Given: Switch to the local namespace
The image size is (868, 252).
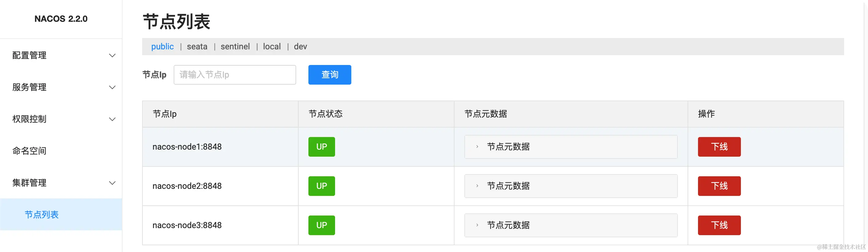Looking at the screenshot, I should (x=272, y=47).
